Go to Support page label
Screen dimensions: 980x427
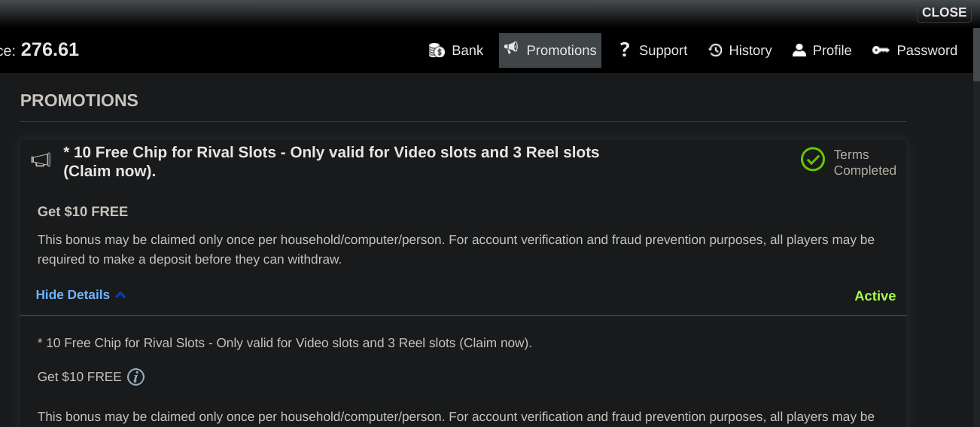click(662, 50)
